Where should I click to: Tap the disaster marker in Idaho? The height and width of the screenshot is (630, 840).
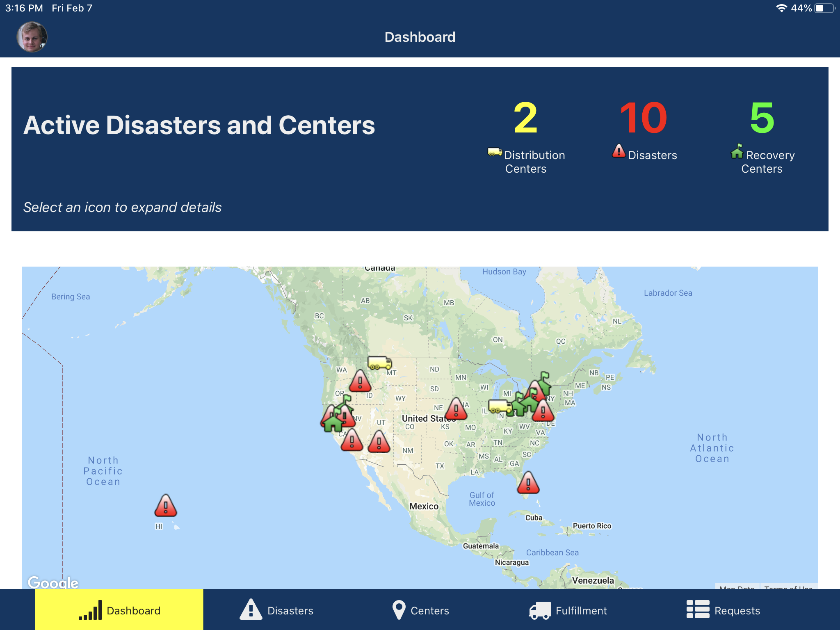pyautogui.click(x=360, y=381)
